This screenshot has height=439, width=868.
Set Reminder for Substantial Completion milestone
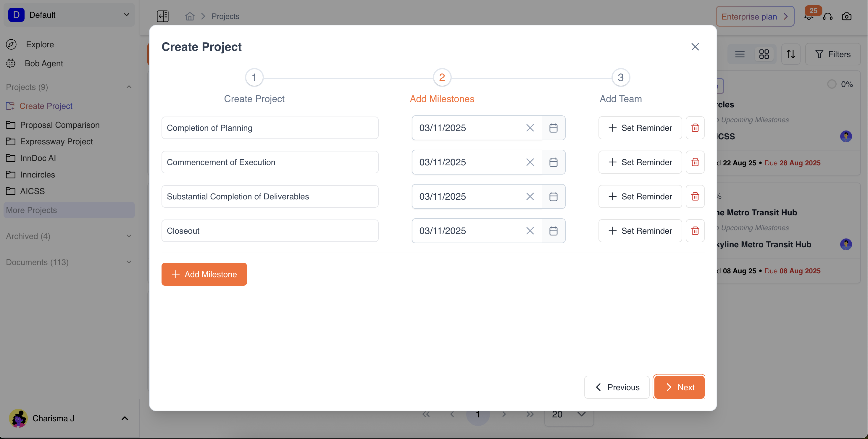(640, 197)
